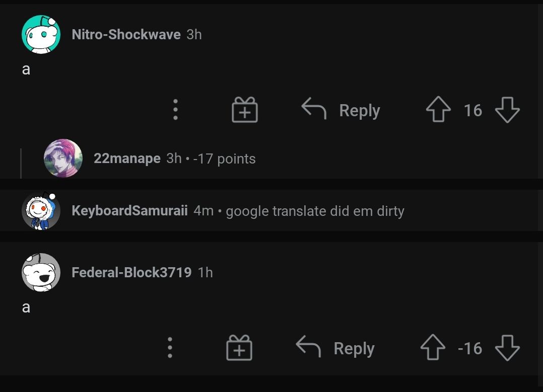Open Nitro-Shockwave's avatar
The image size is (543, 392).
[41, 34]
